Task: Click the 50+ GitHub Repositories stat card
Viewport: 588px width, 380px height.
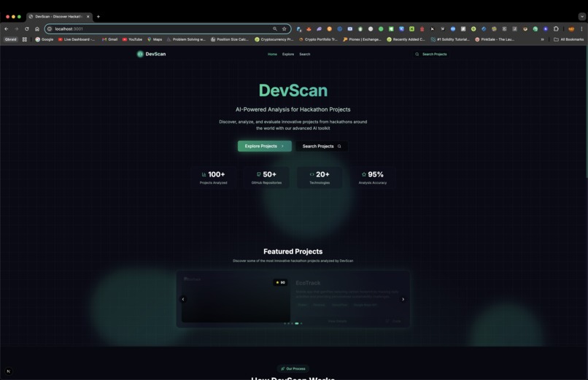Action: pyautogui.click(x=266, y=178)
